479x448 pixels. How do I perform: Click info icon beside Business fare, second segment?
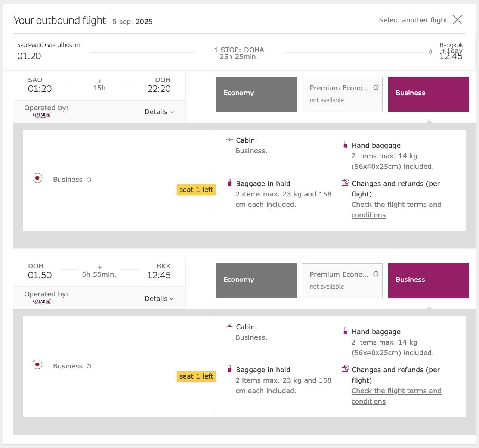tap(89, 366)
